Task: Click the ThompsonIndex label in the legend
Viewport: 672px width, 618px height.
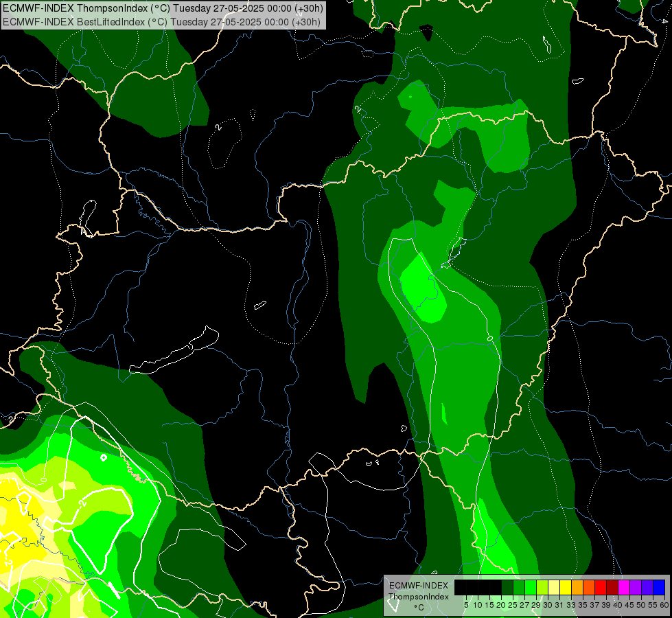Action: point(418,597)
